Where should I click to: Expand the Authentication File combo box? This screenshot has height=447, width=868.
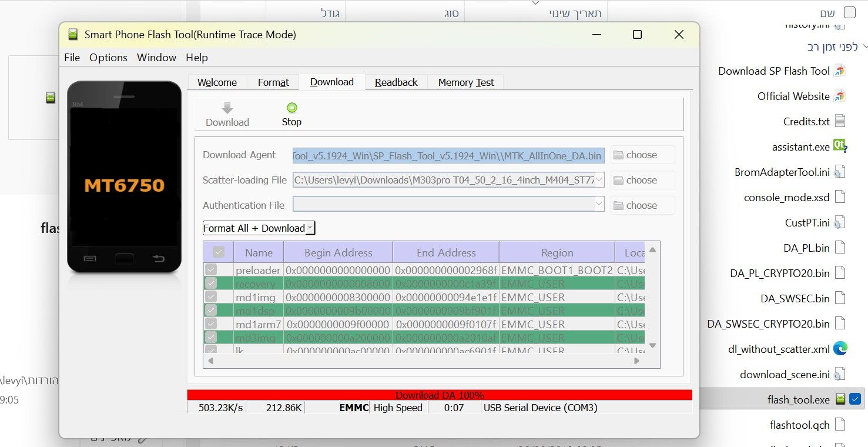(x=599, y=205)
